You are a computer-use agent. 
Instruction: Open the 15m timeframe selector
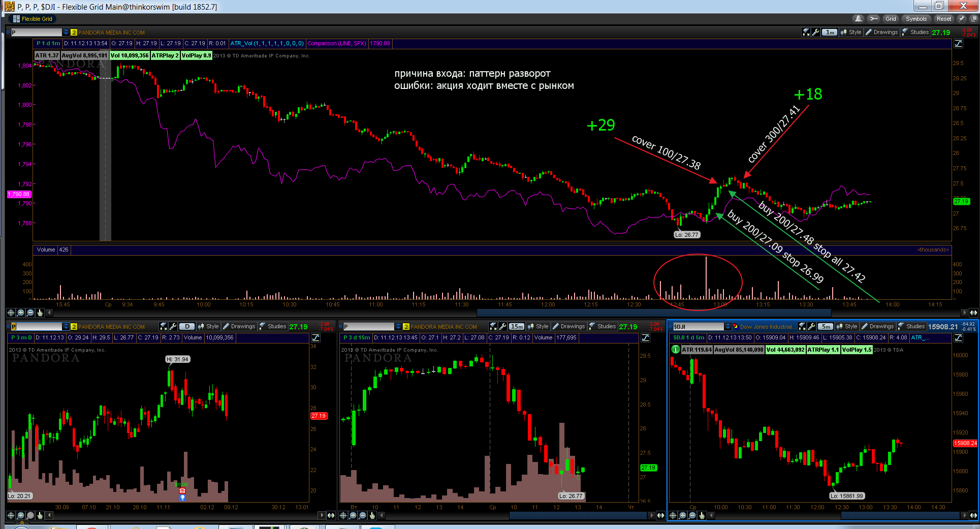[516, 326]
